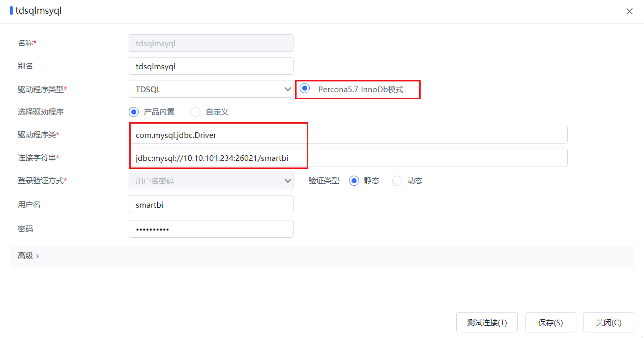Click the disabled 名称 field
644x338 pixels.
(211, 43)
